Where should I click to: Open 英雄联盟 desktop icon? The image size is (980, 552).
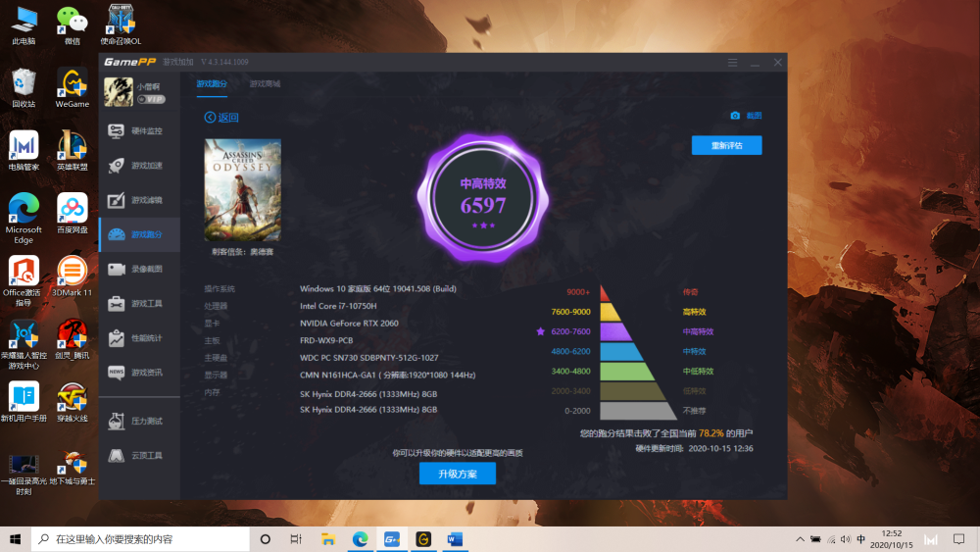click(x=72, y=151)
